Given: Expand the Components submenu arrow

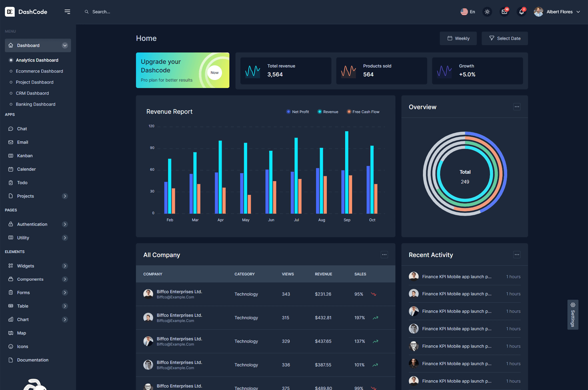Looking at the screenshot, I should point(65,279).
